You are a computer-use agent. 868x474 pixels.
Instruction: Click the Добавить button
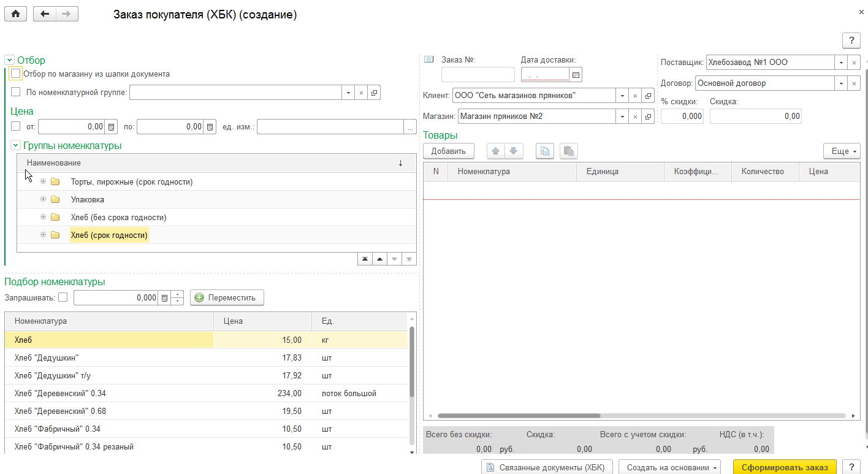click(448, 151)
